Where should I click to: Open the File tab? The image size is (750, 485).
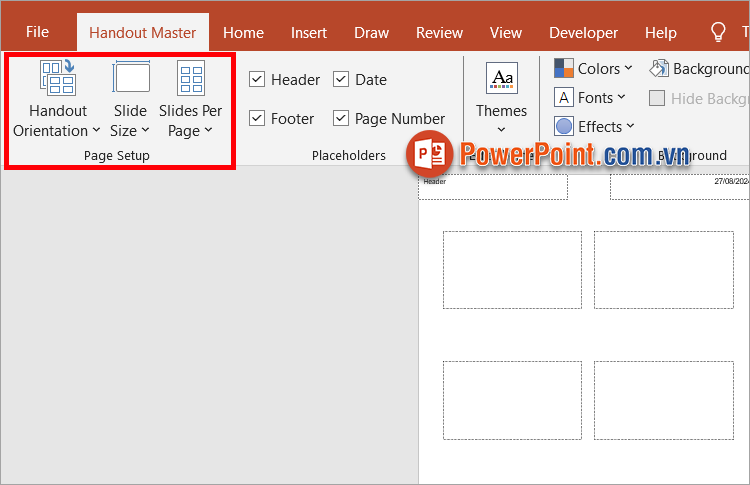pyautogui.click(x=37, y=32)
